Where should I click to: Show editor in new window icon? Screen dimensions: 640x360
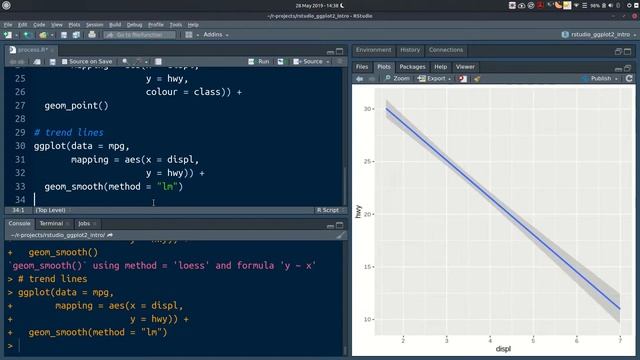(37, 62)
